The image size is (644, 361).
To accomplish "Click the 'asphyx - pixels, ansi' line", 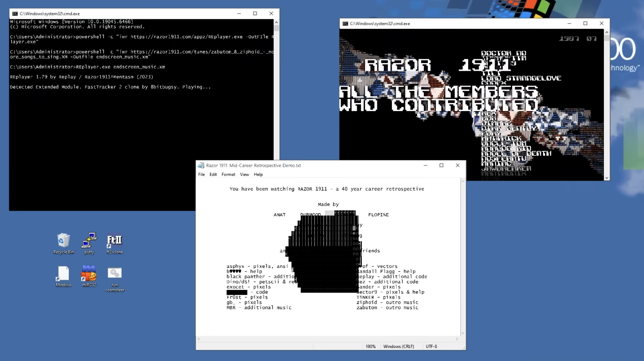I will (x=257, y=266).
